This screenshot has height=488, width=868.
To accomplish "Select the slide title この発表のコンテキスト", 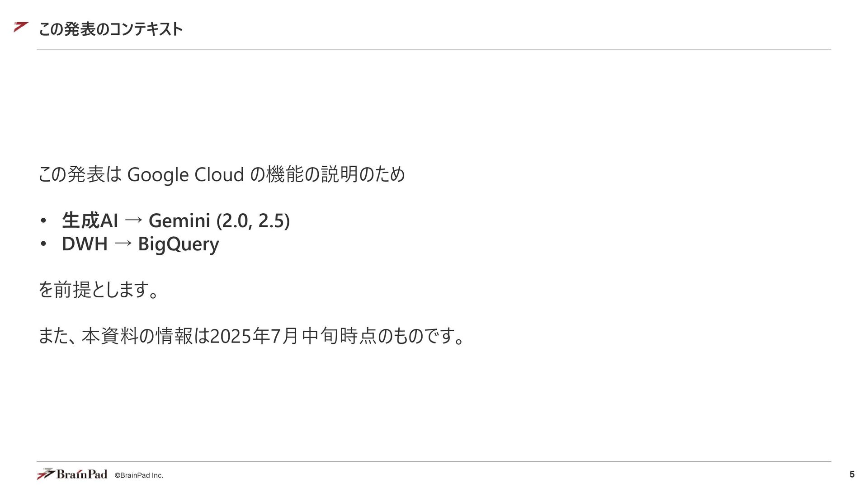I will pyautogui.click(x=110, y=29).
